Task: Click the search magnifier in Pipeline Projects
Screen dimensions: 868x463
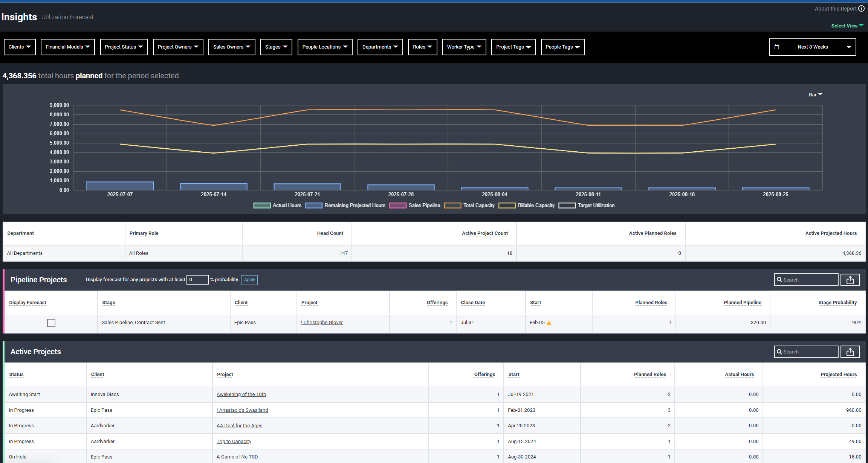Action: tap(779, 280)
